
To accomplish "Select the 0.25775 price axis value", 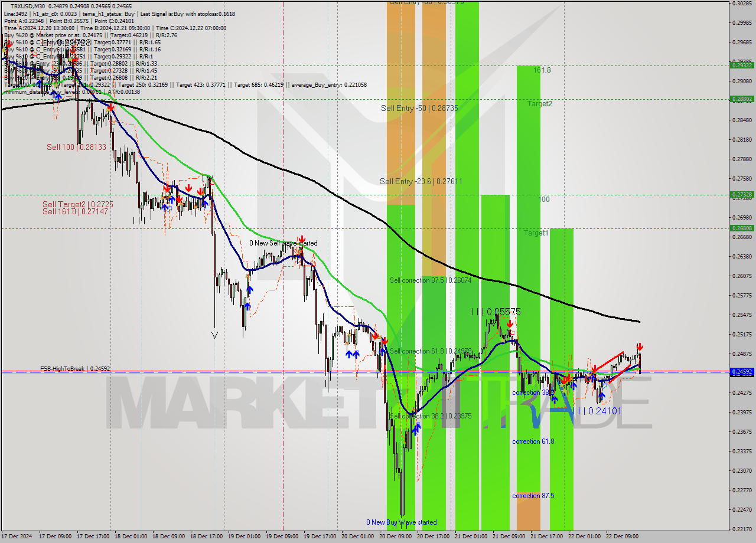I will click(x=742, y=296).
